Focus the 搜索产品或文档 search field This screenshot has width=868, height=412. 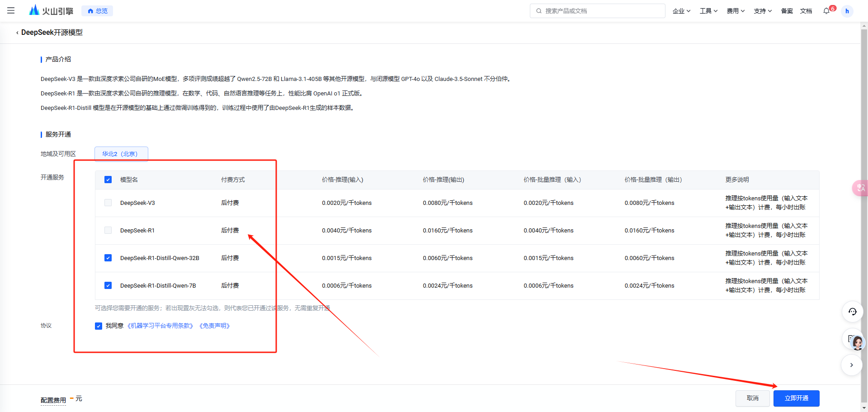(598, 11)
